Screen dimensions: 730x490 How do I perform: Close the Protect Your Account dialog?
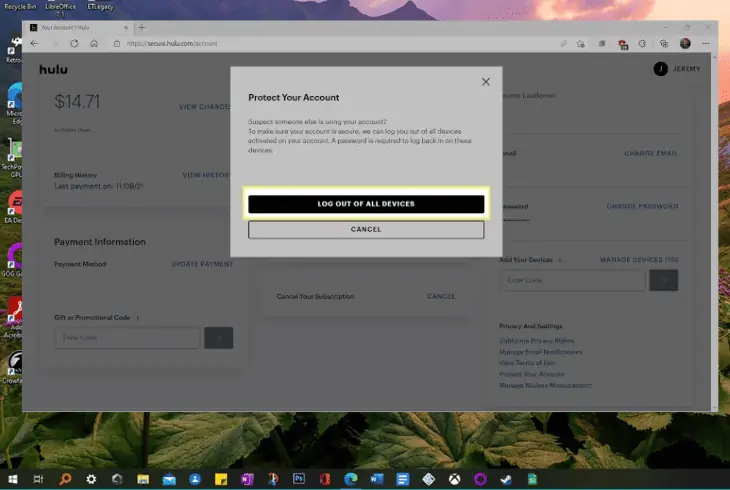pyautogui.click(x=486, y=82)
